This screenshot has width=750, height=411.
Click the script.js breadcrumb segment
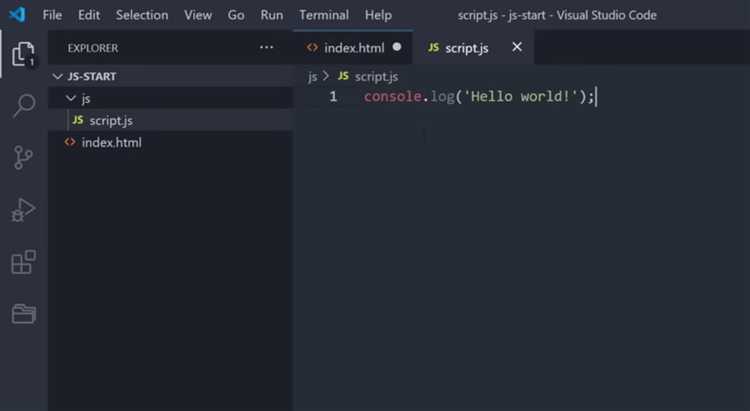(376, 77)
